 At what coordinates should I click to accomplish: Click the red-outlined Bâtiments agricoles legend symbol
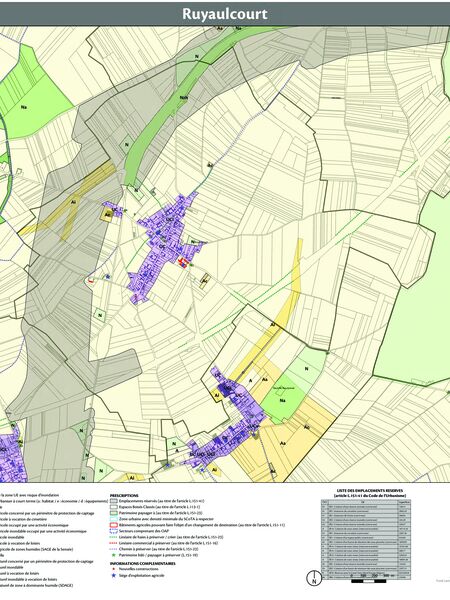tap(113, 525)
